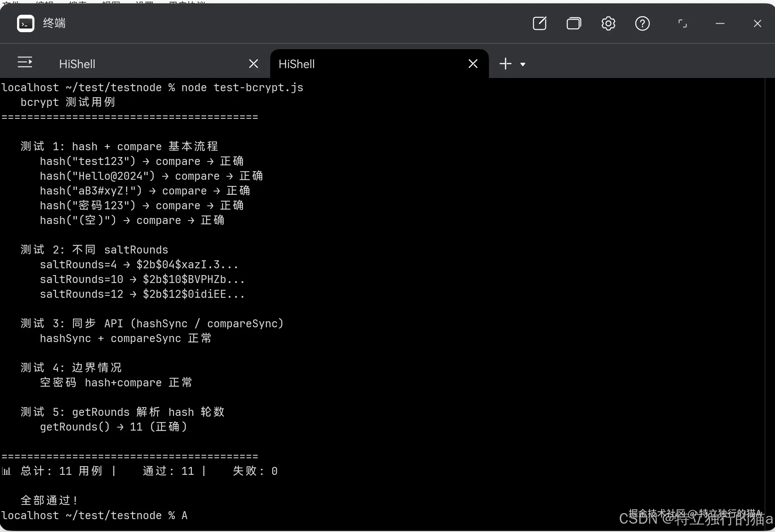Image resolution: width=775 pixels, height=532 pixels.
Task: Click the line hash("(空)")
Action: [132, 220]
